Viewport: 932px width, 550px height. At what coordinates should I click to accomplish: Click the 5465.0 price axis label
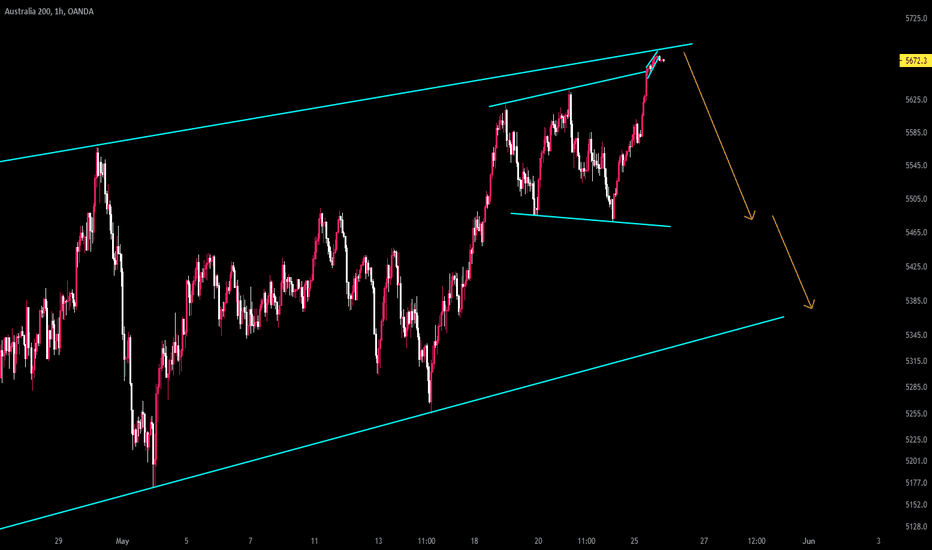coord(916,232)
